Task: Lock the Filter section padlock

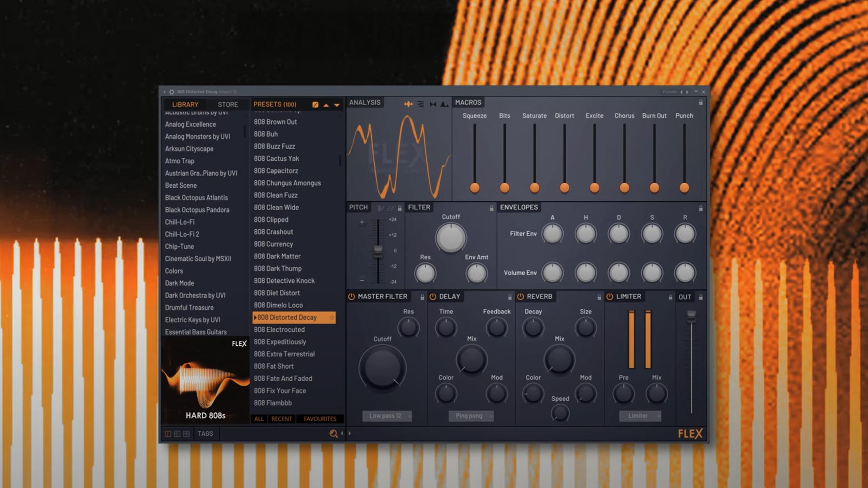Action: coord(492,208)
